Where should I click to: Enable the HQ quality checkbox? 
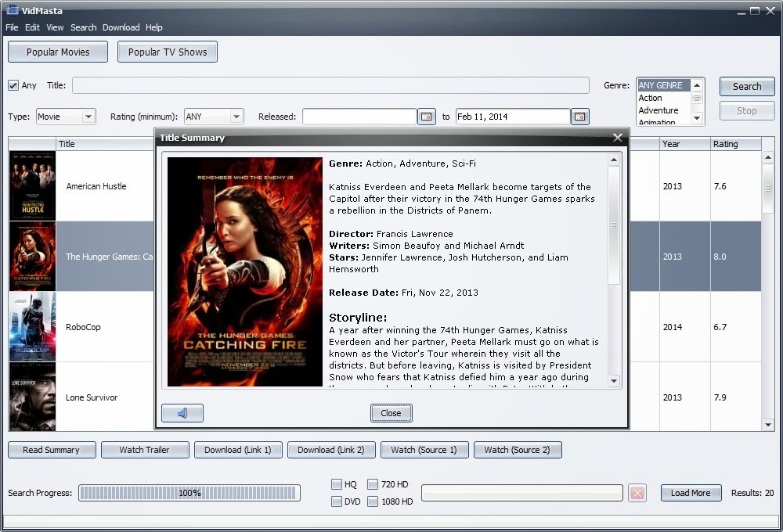pyautogui.click(x=337, y=484)
